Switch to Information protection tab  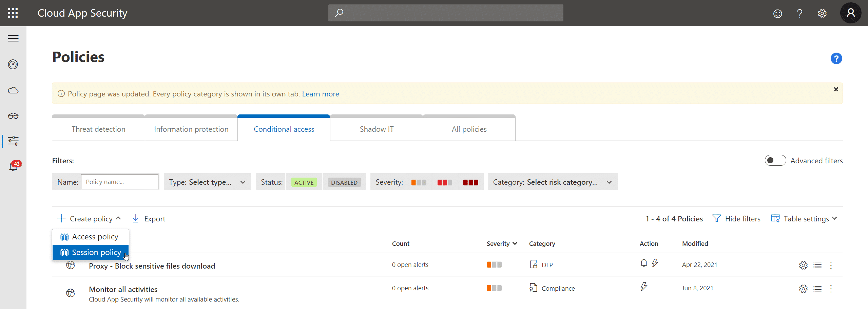pyautogui.click(x=191, y=129)
